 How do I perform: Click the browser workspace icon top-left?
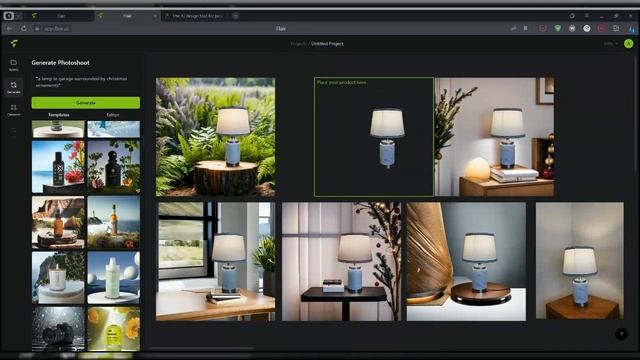[x=8, y=16]
